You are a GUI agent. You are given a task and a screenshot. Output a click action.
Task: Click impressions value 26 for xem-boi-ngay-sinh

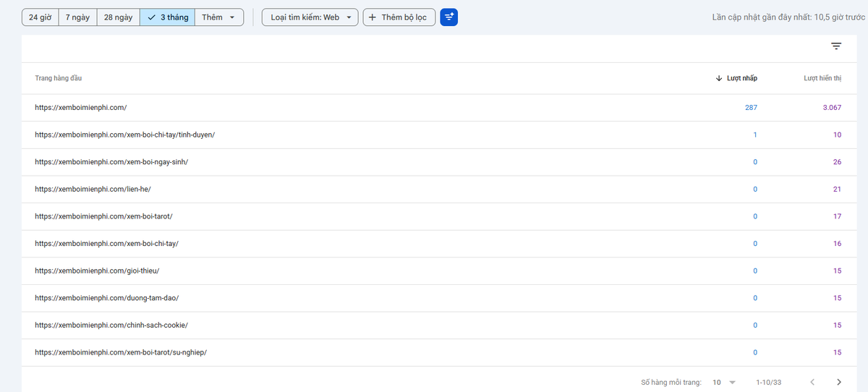838,162
